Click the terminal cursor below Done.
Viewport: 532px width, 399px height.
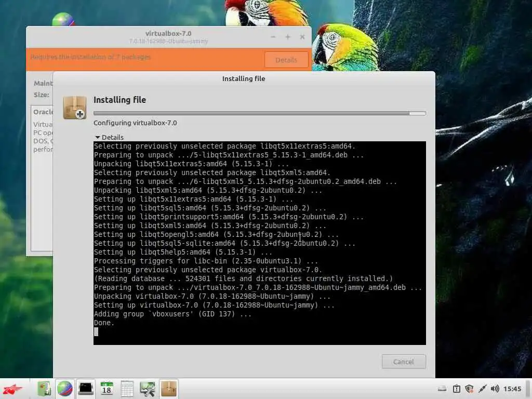[96, 331]
